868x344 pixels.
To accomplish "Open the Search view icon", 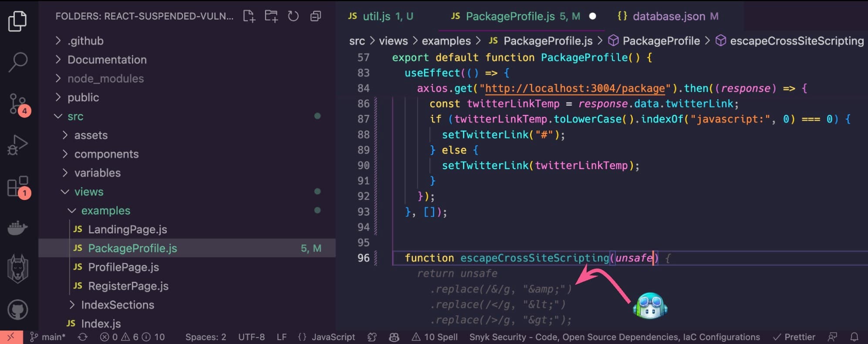I will tap(18, 62).
